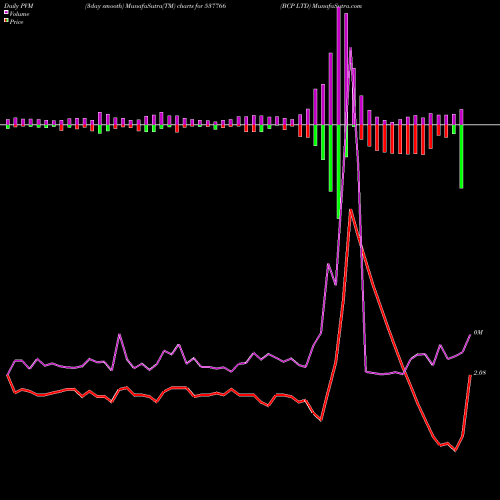The height and width of the screenshot is (500, 500).
Task: Click the tallest purple volume bar
Action: 339,66
